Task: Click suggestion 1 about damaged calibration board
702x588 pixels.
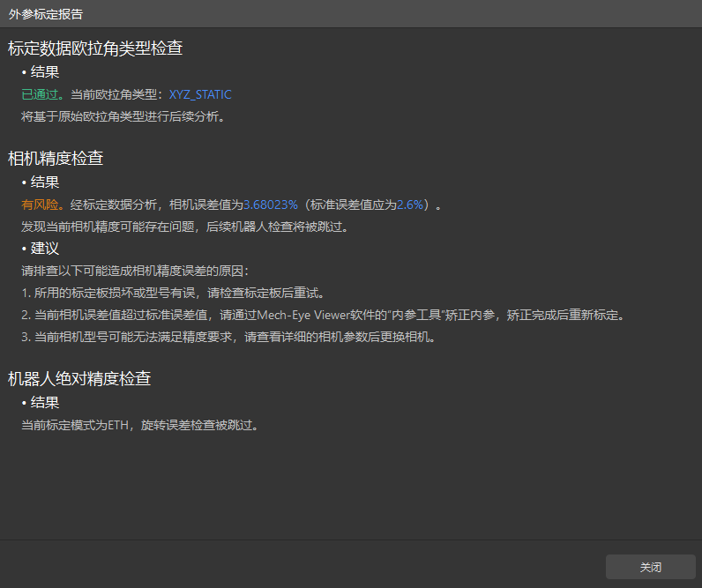Action: 173,293
